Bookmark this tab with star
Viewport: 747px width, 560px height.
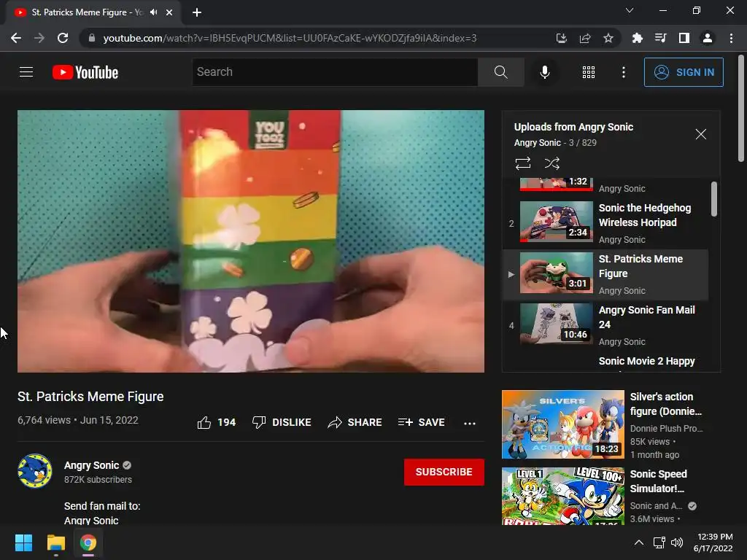[x=608, y=38]
